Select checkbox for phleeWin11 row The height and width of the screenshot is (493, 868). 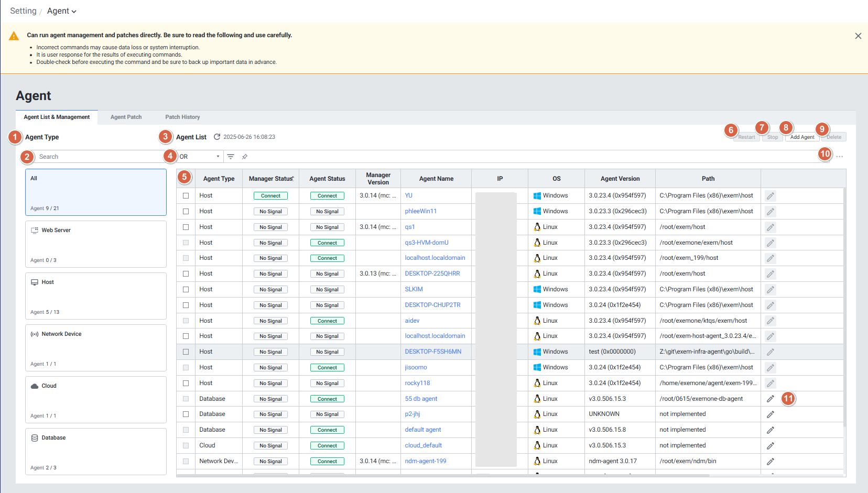click(186, 212)
